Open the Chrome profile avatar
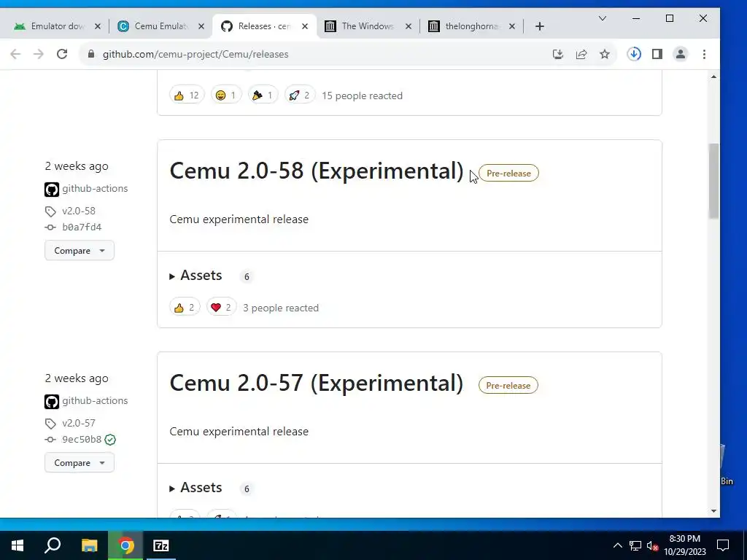747x560 pixels. point(681,54)
